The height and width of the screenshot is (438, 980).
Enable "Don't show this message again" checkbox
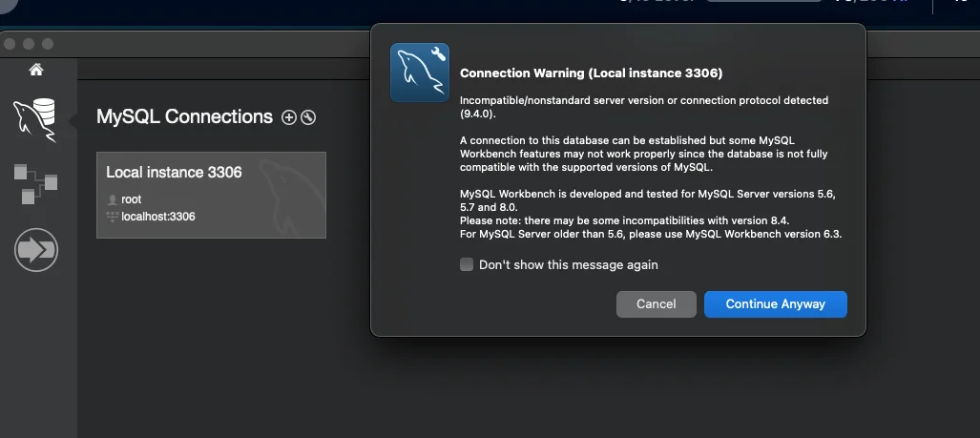pos(467,264)
